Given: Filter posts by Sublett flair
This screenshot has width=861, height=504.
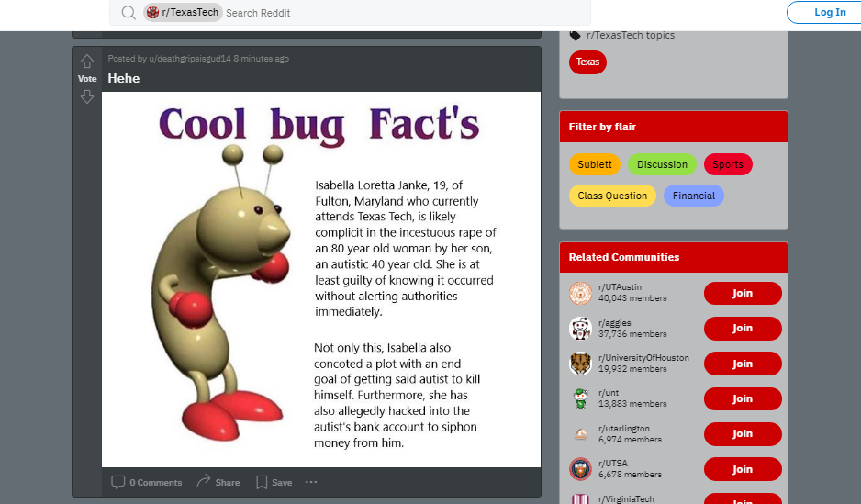Looking at the screenshot, I should click(595, 164).
